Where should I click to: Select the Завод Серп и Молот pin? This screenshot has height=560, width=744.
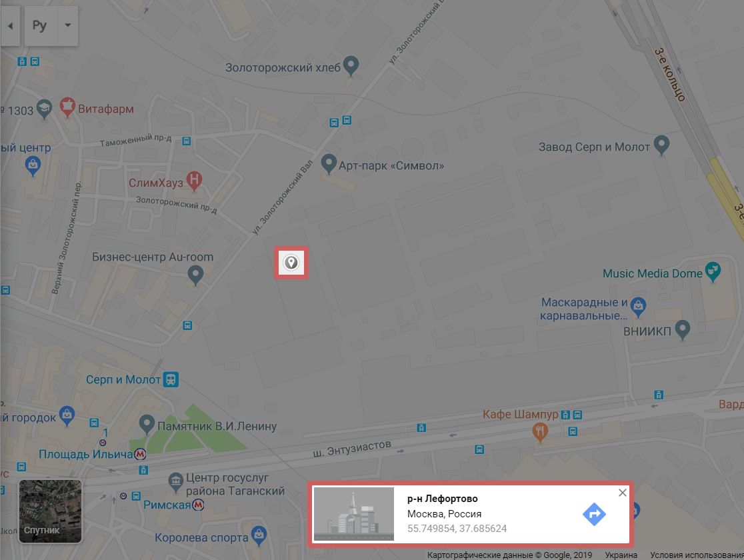pos(661,145)
